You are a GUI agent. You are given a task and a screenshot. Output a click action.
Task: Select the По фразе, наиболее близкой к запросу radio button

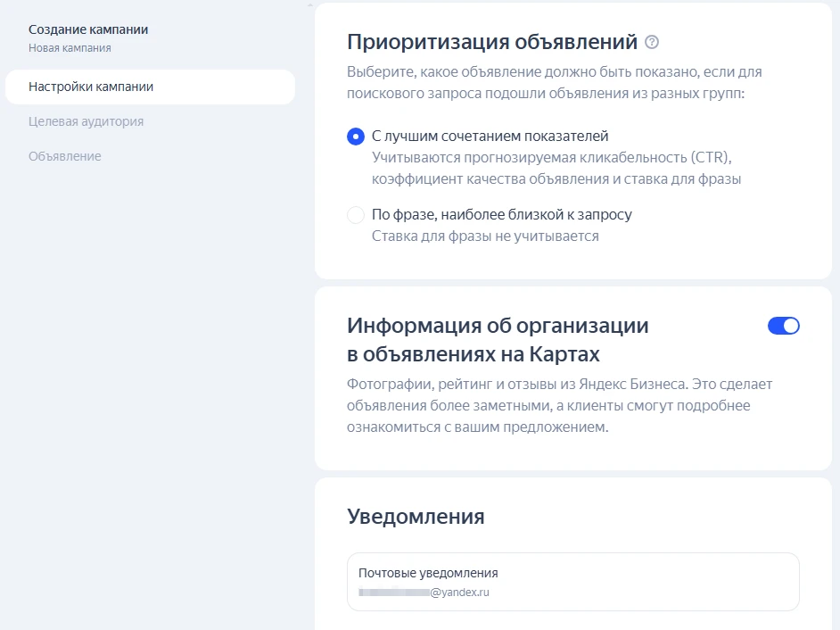356,215
